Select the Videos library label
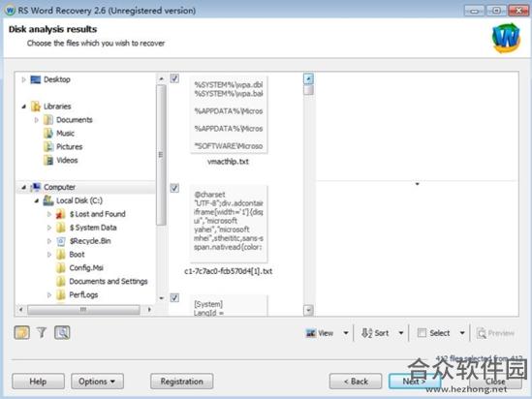 [67, 161]
